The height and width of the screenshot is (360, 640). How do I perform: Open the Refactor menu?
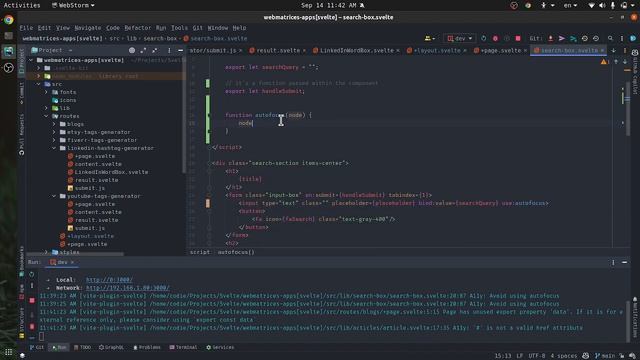[138, 28]
